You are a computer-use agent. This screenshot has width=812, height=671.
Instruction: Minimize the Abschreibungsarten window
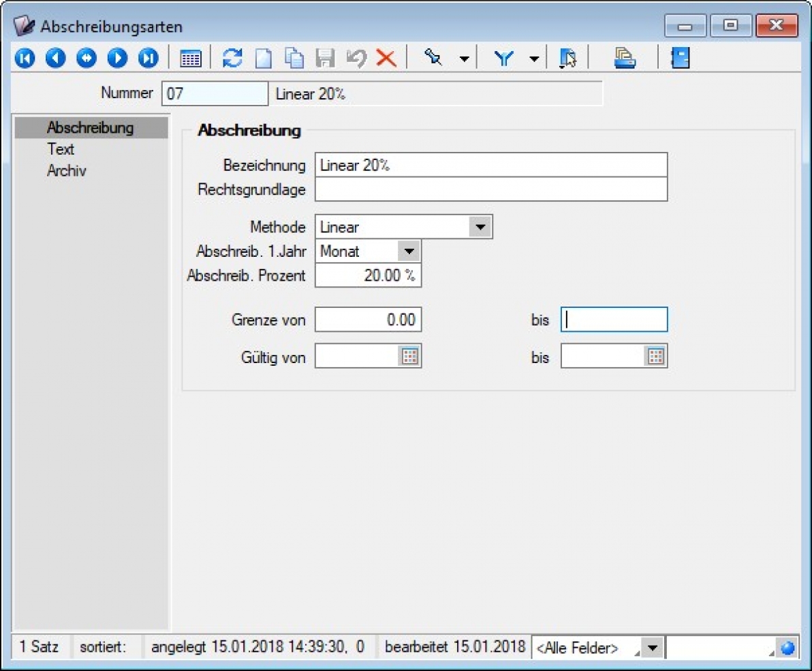coord(685,25)
